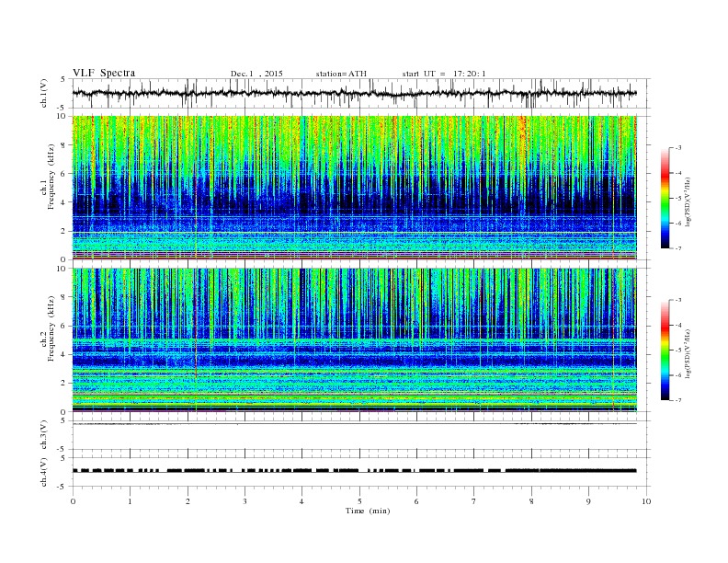Click the time axis tick label '8'

[531, 501]
